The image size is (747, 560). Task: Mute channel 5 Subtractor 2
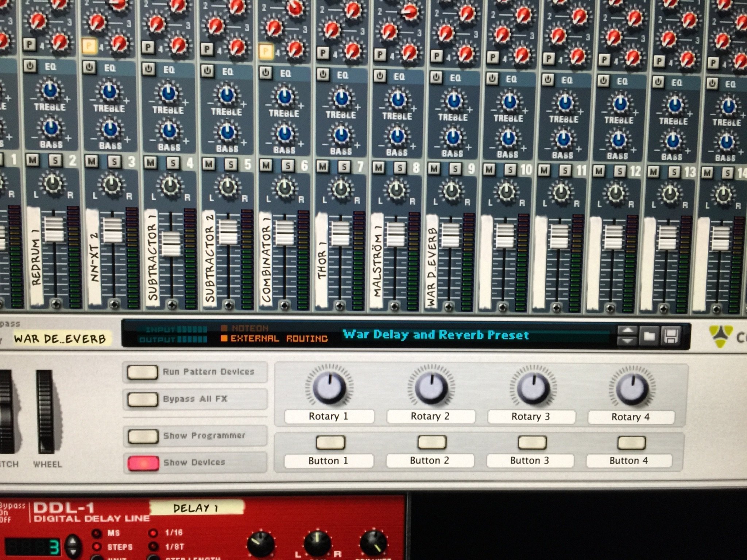point(209,164)
